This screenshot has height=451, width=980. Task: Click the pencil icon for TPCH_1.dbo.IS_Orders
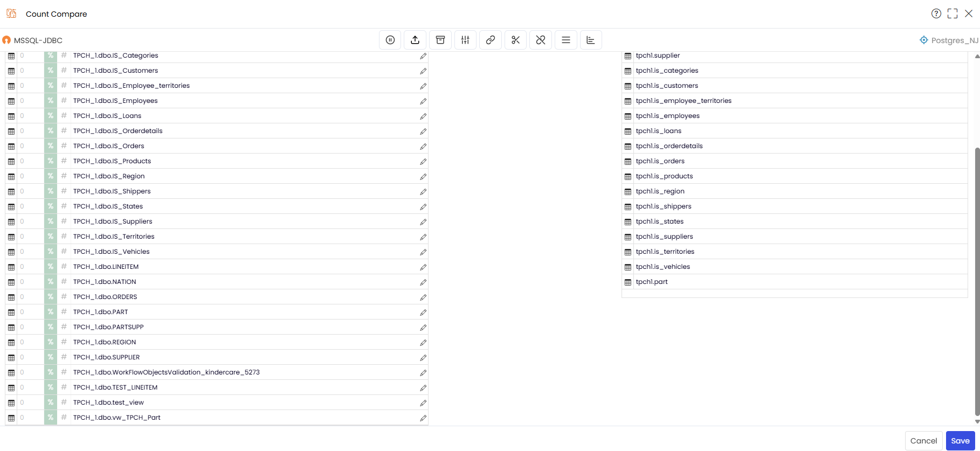(423, 146)
